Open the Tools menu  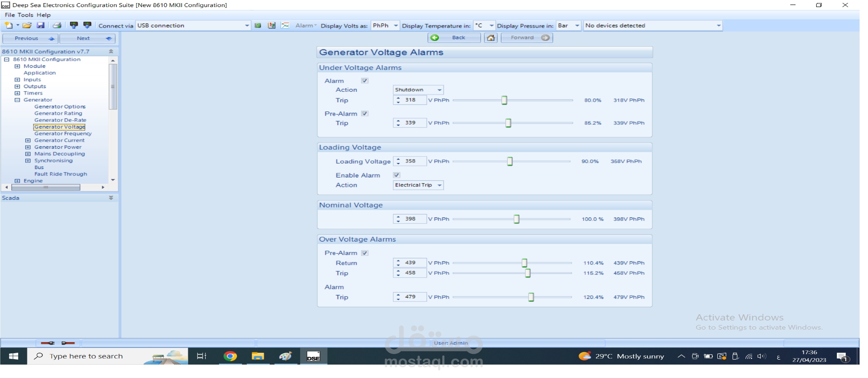coord(25,15)
